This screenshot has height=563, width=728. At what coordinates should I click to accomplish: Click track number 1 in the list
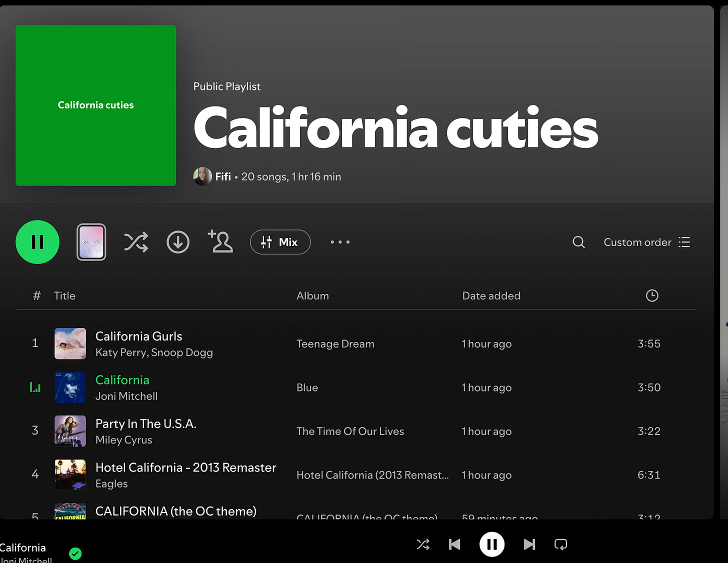pyautogui.click(x=35, y=343)
